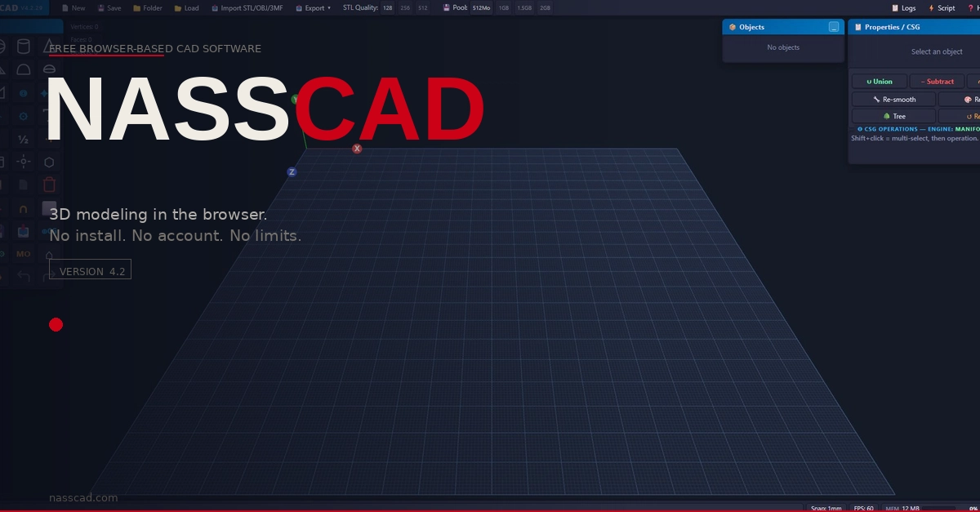Set STL Quality to 256
The height and width of the screenshot is (512, 980).
coord(405,8)
